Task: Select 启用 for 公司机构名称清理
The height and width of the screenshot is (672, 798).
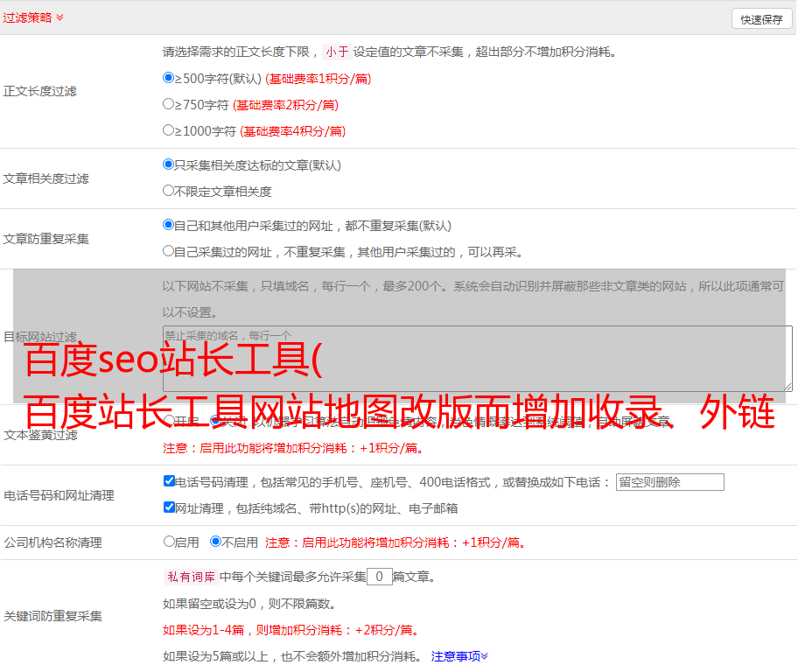Action: click(170, 542)
